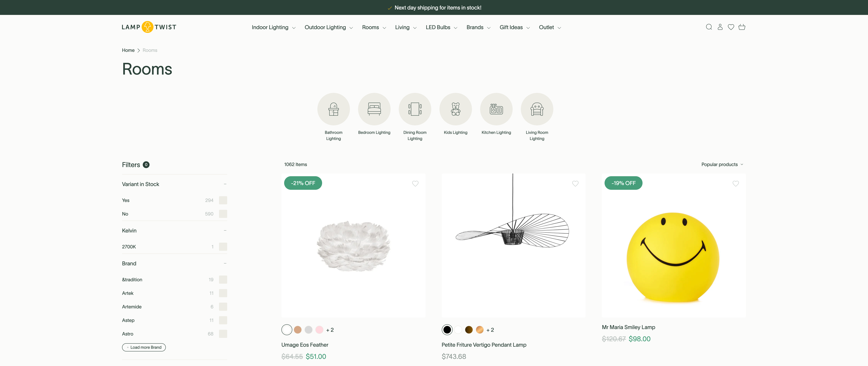Select the Kids Lighting category icon

(x=456, y=109)
